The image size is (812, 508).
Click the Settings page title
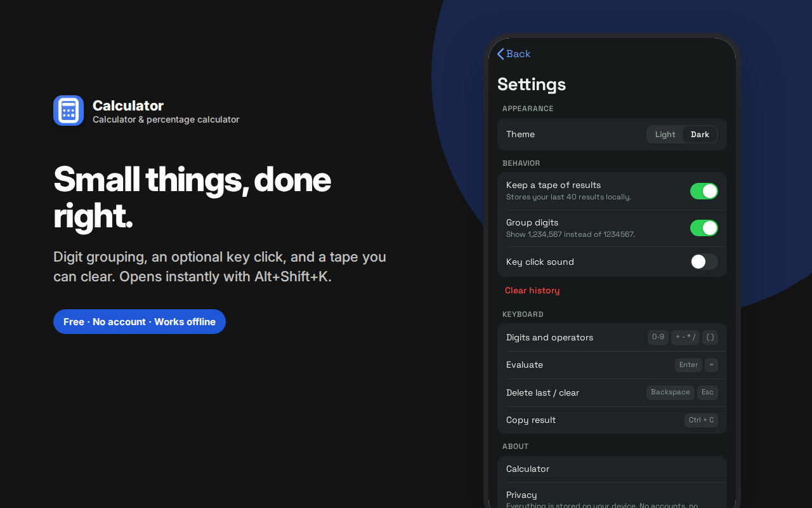(x=532, y=84)
